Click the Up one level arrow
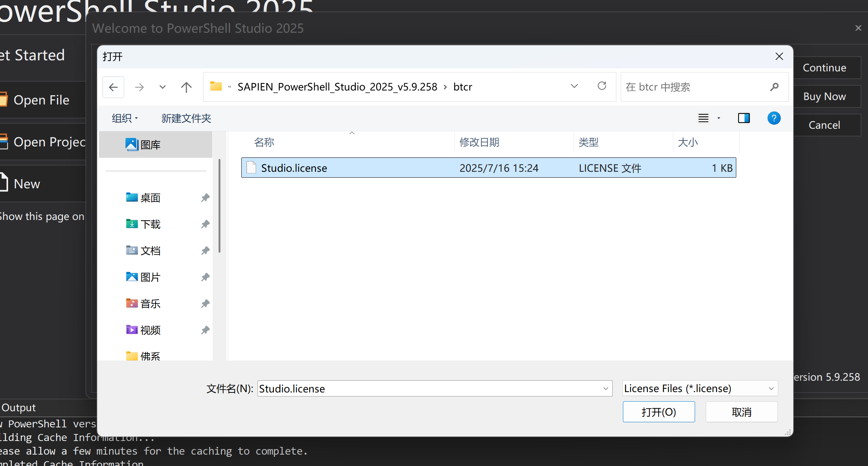 click(186, 87)
